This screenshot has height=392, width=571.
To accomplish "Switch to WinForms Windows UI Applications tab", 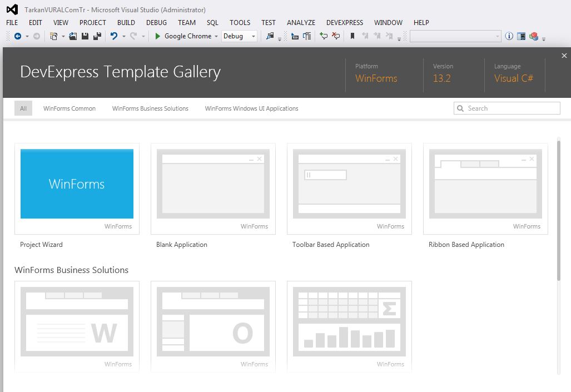I will click(252, 108).
